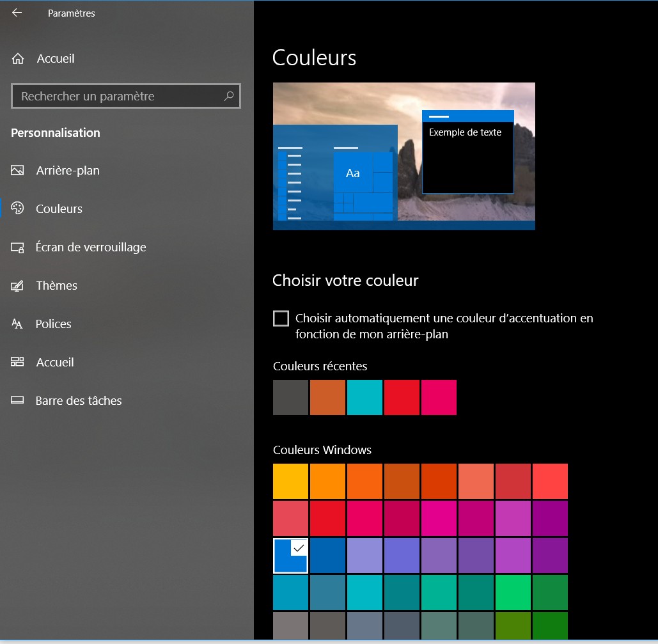Click the checked blue accent color swatch
658x644 pixels.
[290, 555]
